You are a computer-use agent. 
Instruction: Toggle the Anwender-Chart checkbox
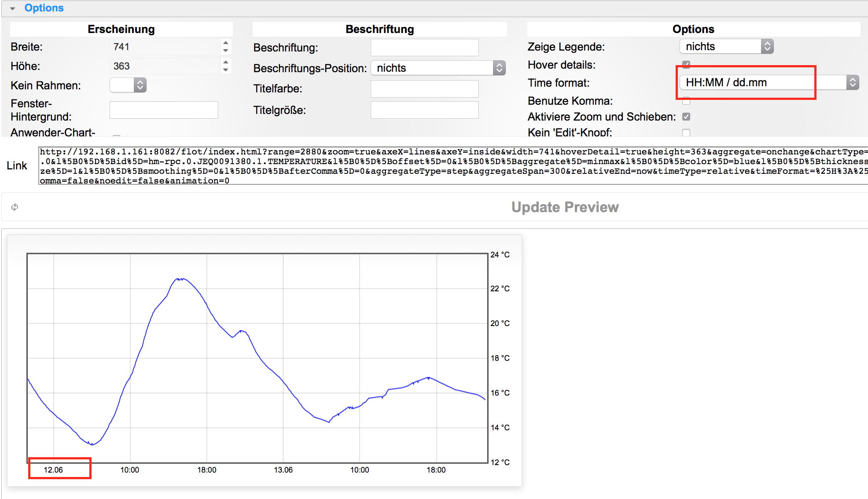(117, 136)
